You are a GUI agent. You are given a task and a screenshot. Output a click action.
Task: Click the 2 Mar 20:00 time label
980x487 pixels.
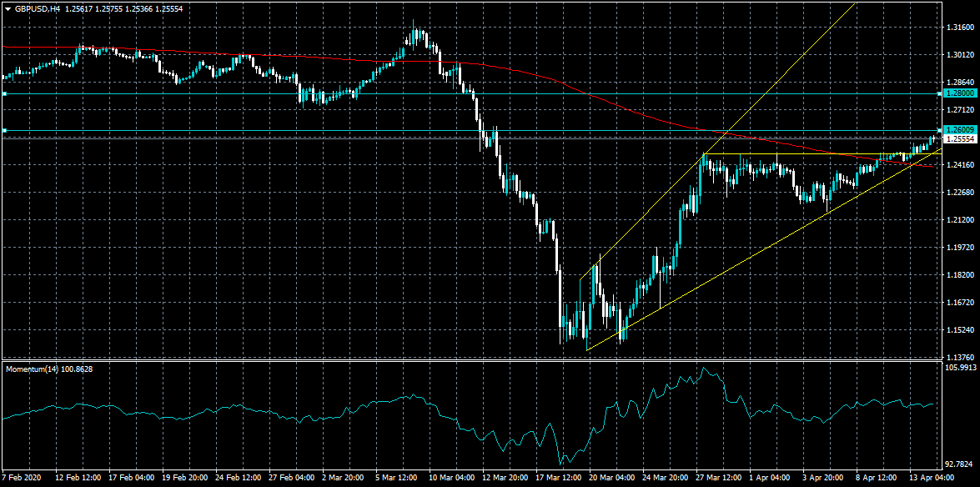coord(344,478)
